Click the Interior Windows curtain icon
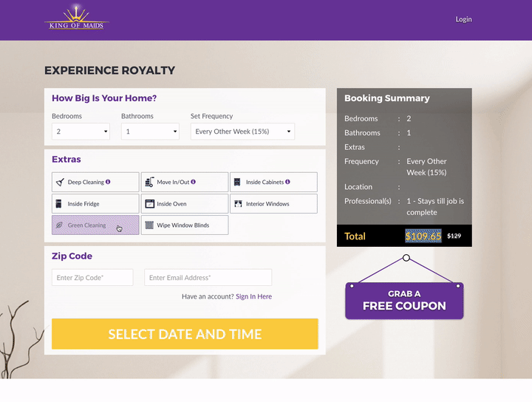532x402 pixels. click(x=238, y=203)
